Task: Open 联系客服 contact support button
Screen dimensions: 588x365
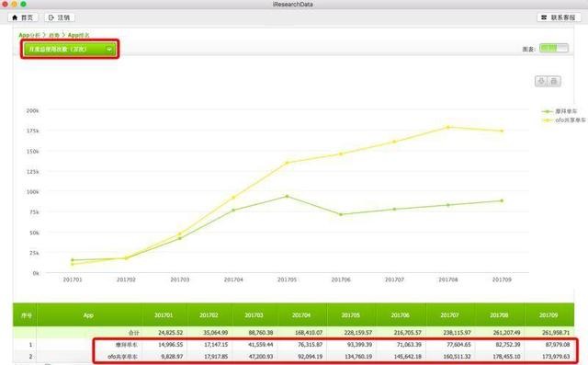Action: tap(559, 17)
